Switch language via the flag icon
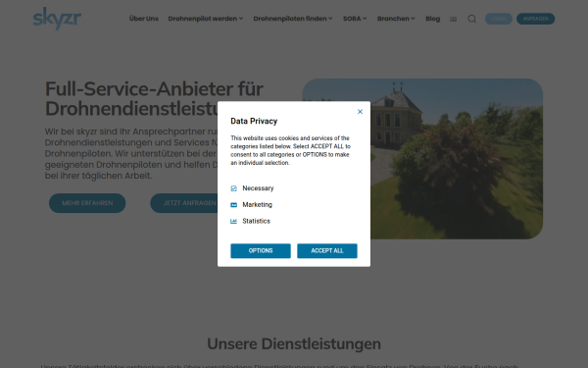The image size is (588, 368). pyautogui.click(x=454, y=19)
